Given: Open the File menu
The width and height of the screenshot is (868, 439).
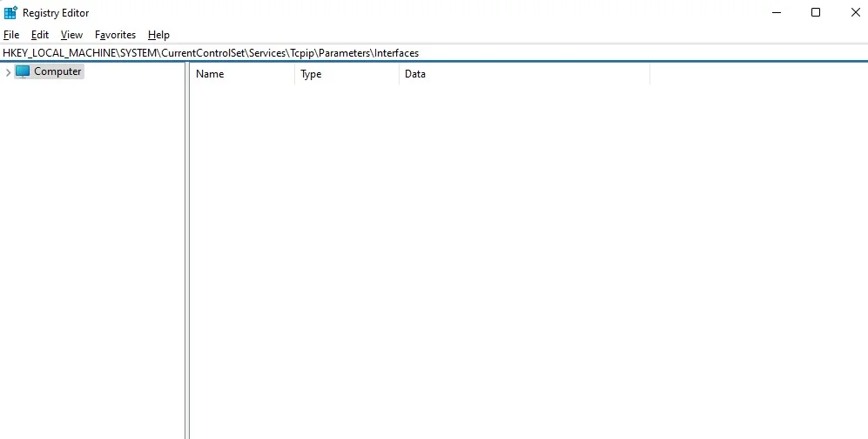Looking at the screenshot, I should click(11, 35).
